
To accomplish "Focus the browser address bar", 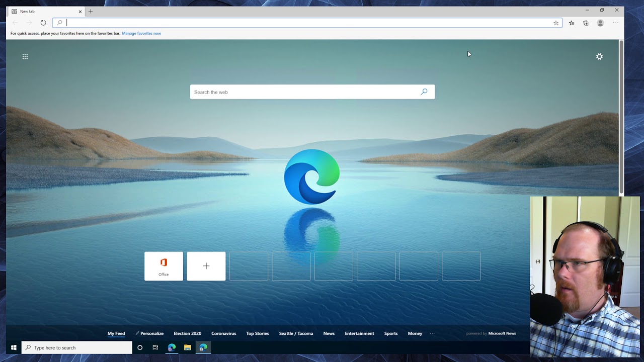I will click(x=307, y=23).
